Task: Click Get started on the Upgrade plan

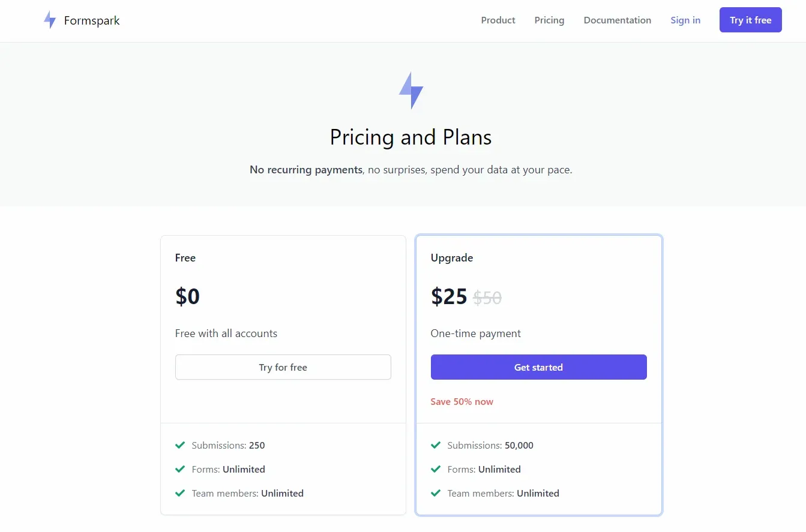Action: 538,367
